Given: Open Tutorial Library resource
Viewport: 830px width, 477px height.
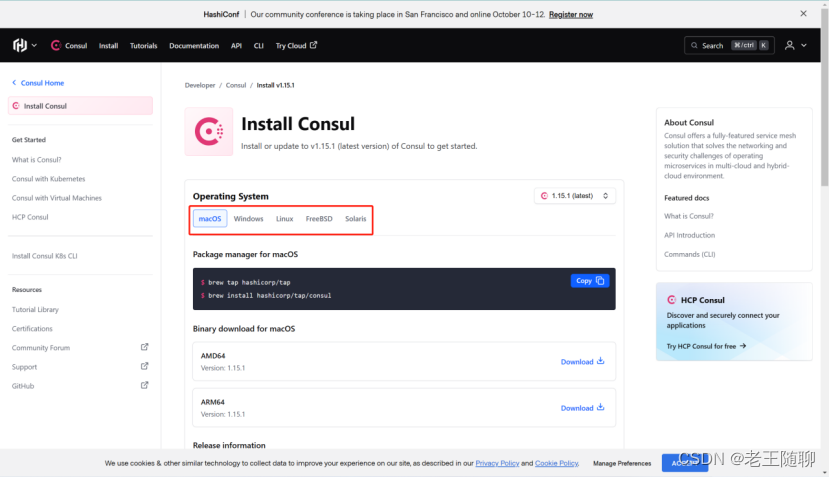Looking at the screenshot, I should coord(35,309).
